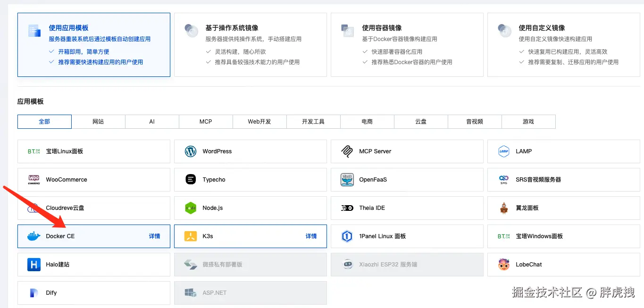Viewport: 644px width, 308px height.
Task: Select the 1Panel Linux 面板 template
Action: point(407,236)
